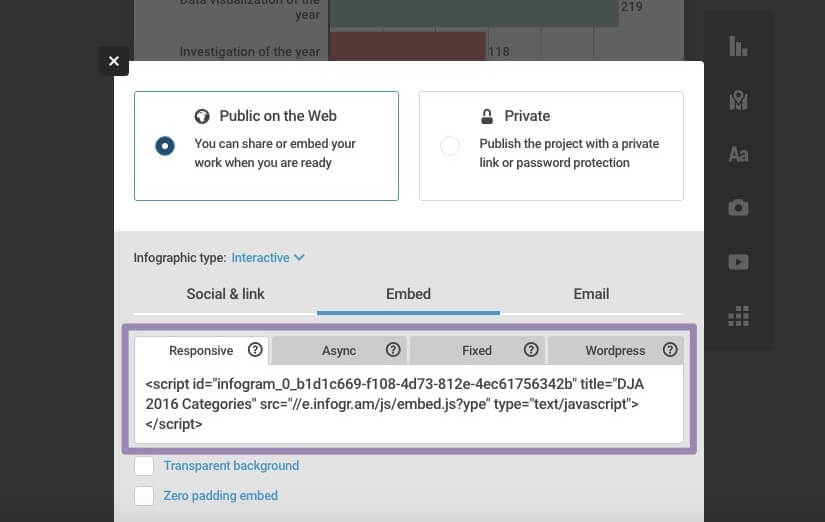
Task: Click the Wordpress help question icon
Action: (670, 350)
